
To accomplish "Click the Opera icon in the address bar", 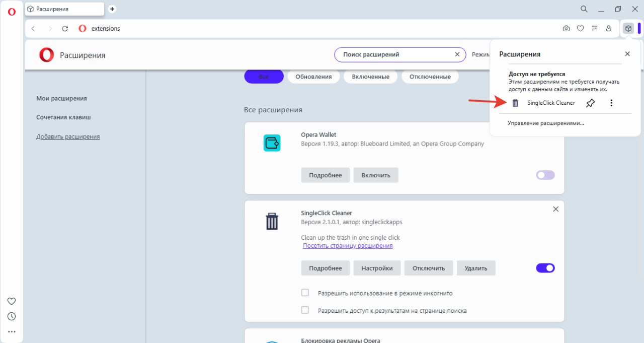I will 83,29.
